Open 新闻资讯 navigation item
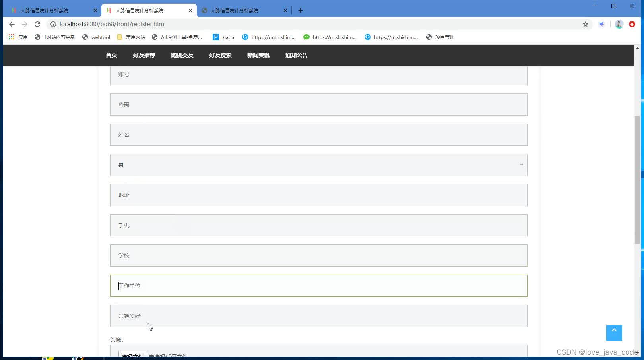This screenshot has width=644, height=360. tap(258, 55)
